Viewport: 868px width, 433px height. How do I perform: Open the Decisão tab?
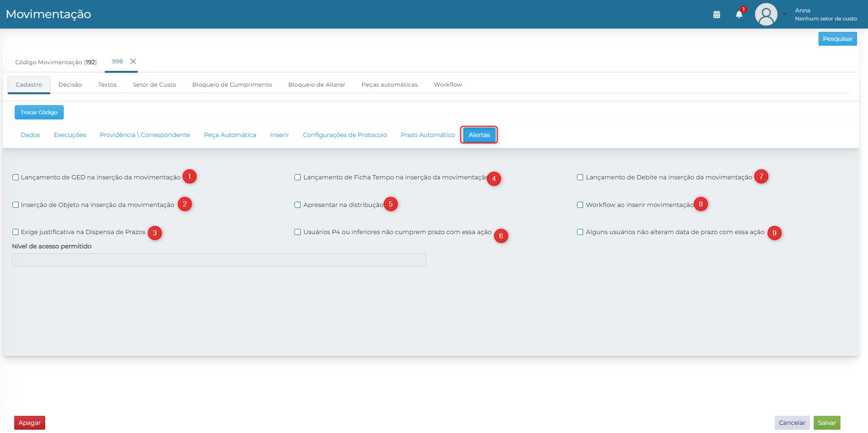(70, 85)
